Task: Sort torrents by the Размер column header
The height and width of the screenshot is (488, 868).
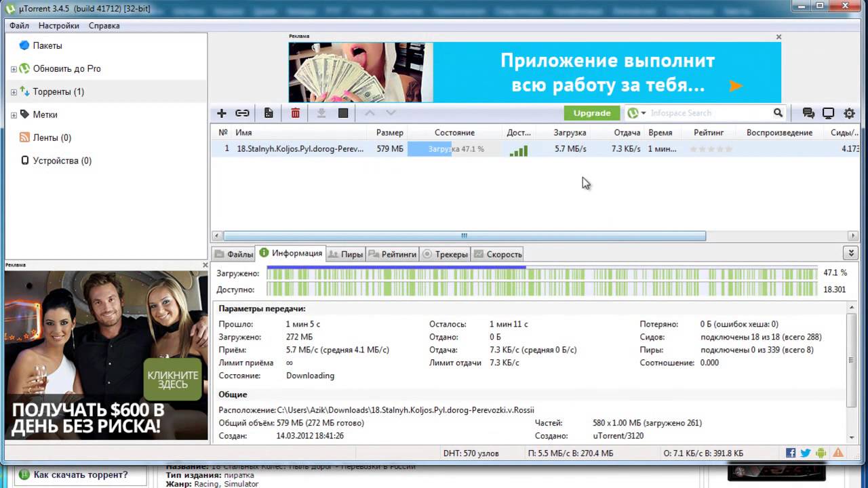Action: coord(389,133)
